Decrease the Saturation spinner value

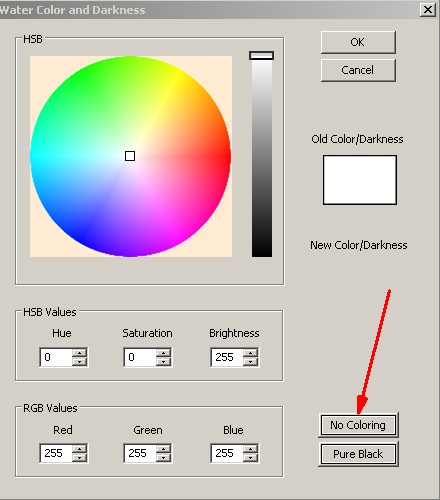pyautogui.click(x=163, y=362)
